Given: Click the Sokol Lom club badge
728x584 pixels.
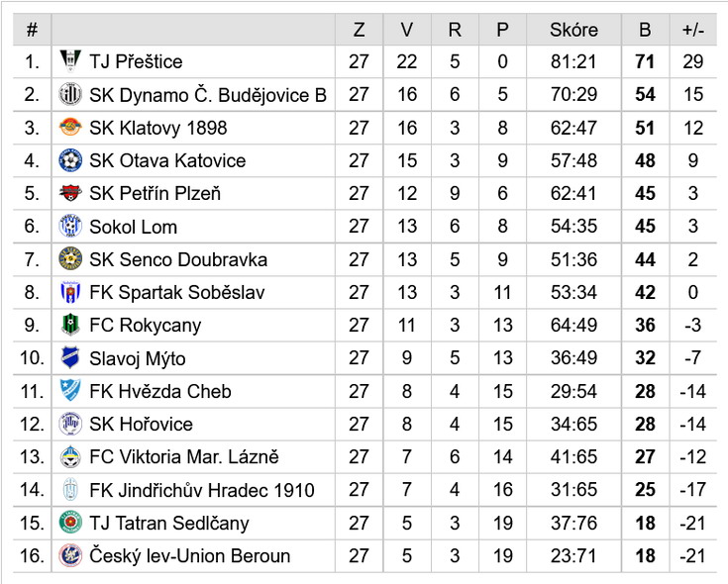Looking at the screenshot, I should pyautogui.click(x=70, y=227).
